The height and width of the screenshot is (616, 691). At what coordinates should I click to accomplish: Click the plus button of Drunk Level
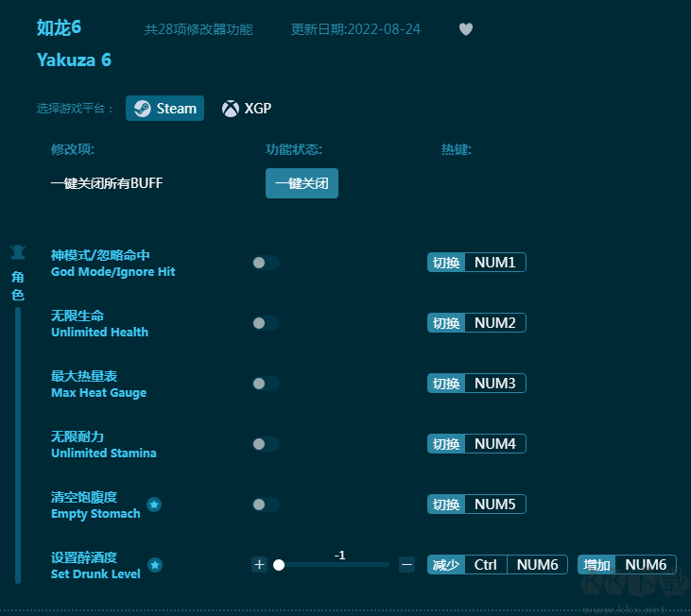point(260,564)
